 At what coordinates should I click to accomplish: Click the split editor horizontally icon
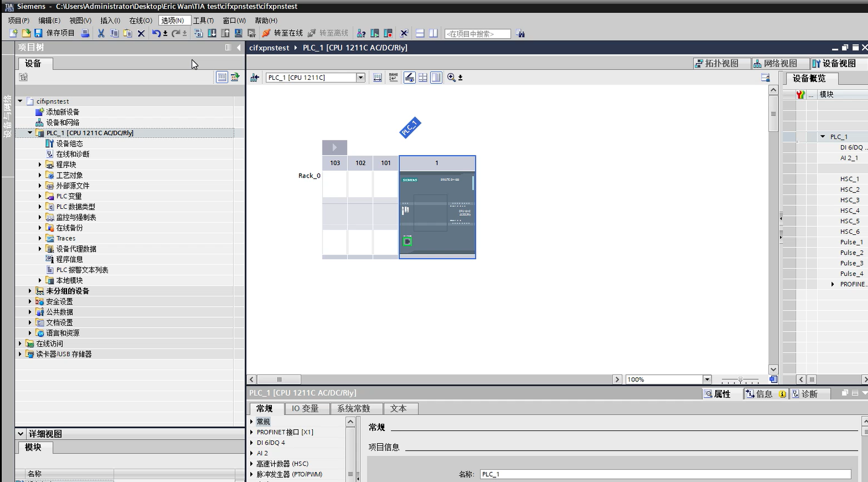[x=420, y=34]
